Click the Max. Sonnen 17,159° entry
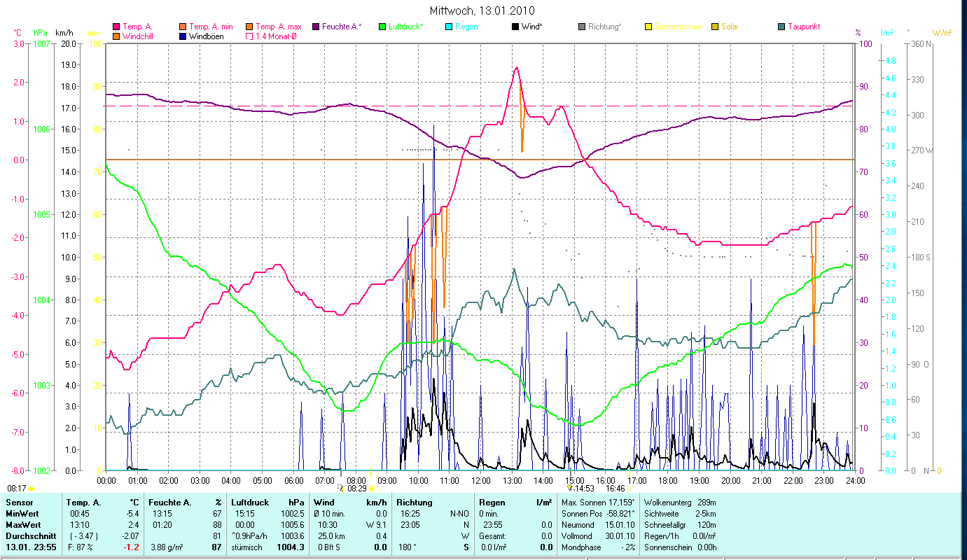The height and width of the screenshot is (560, 967). point(599,503)
